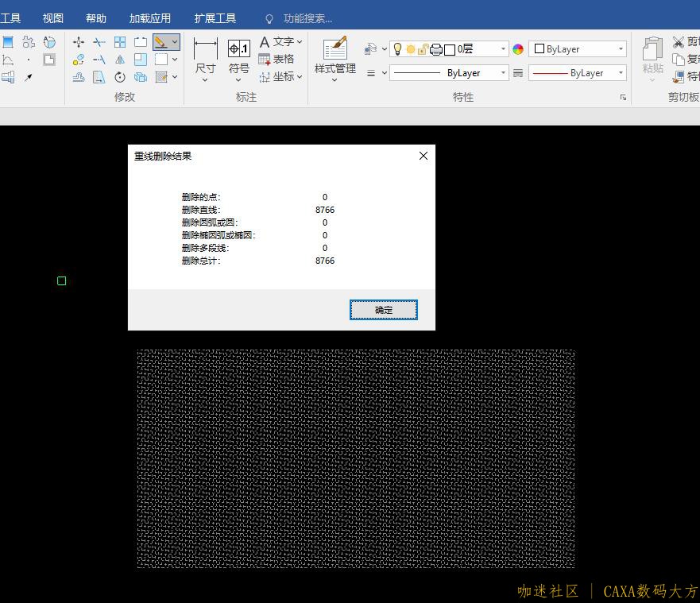Switch to the 扩展工具 tab
700x603 pixels.
[x=215, y=18]
